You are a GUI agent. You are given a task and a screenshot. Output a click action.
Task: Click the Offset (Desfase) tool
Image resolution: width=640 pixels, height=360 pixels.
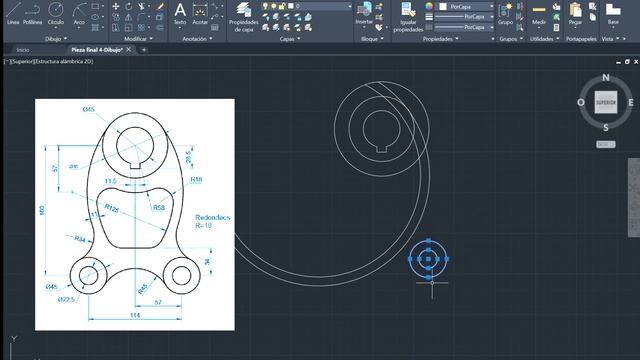pos(160,28)
